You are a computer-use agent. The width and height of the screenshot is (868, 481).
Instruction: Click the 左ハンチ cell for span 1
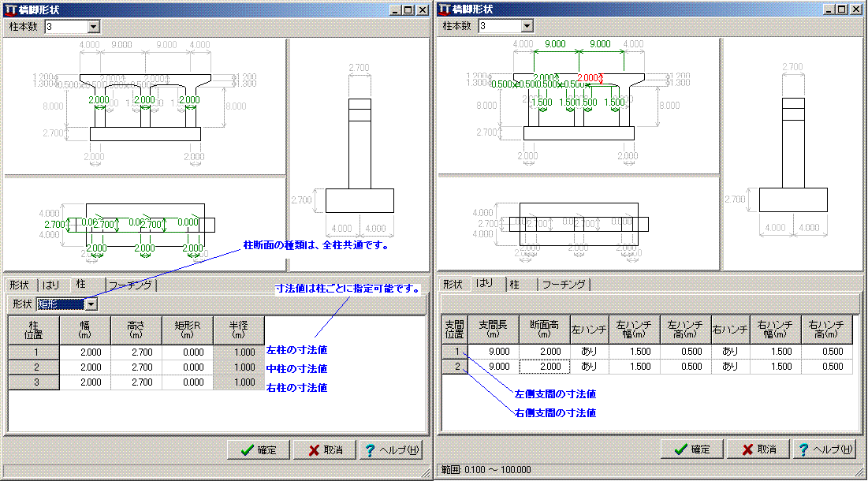coord(588,352)
